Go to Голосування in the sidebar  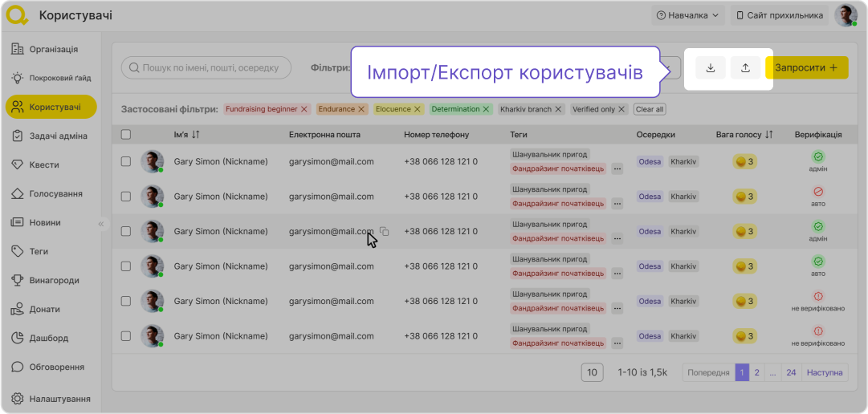55,193
